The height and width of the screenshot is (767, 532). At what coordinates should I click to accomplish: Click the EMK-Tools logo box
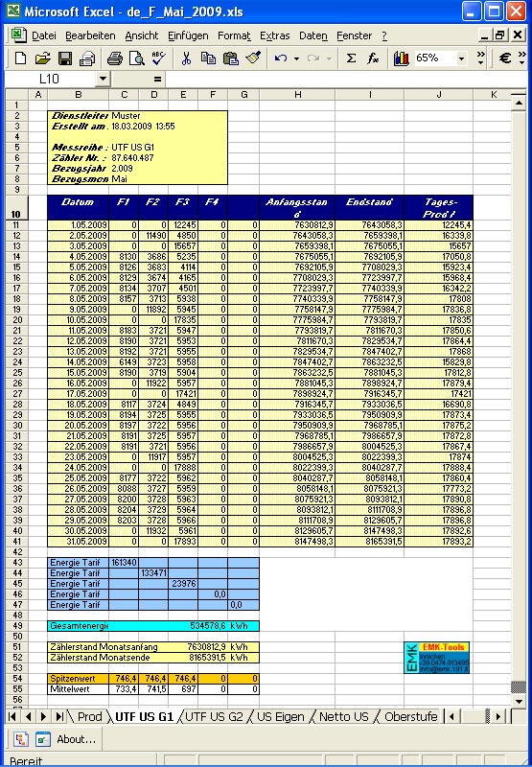click(437, 658)
